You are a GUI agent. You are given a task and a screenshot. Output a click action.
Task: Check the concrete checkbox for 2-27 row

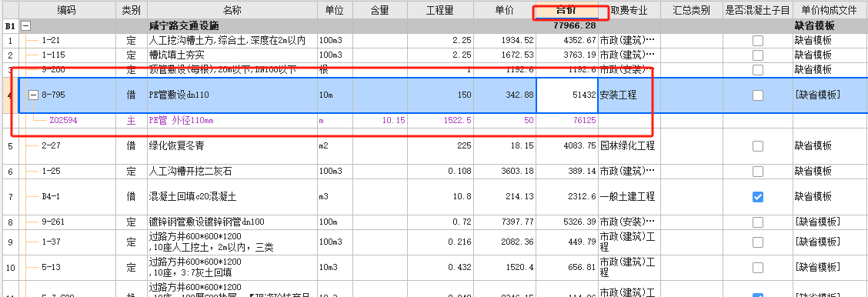[757, 146]
